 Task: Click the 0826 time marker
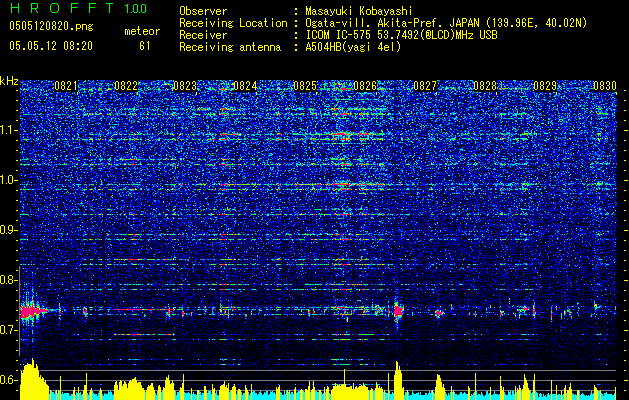(x=365, y=86)
